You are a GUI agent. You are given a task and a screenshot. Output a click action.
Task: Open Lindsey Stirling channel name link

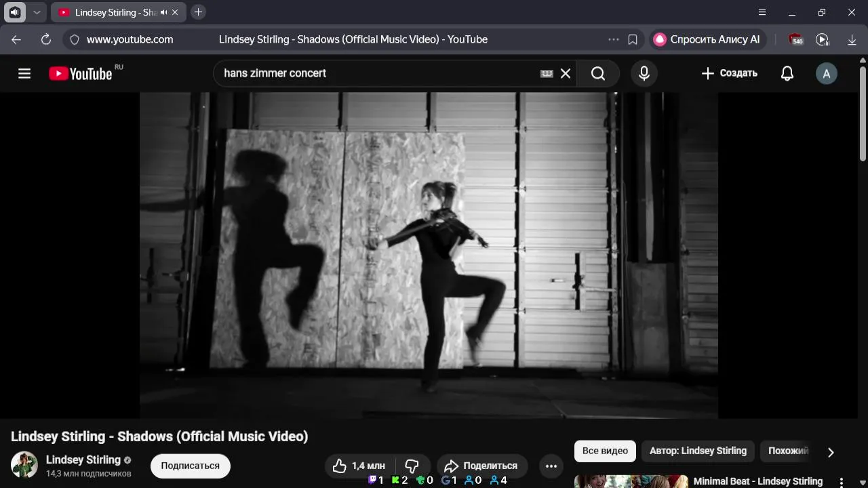(83, 460)
